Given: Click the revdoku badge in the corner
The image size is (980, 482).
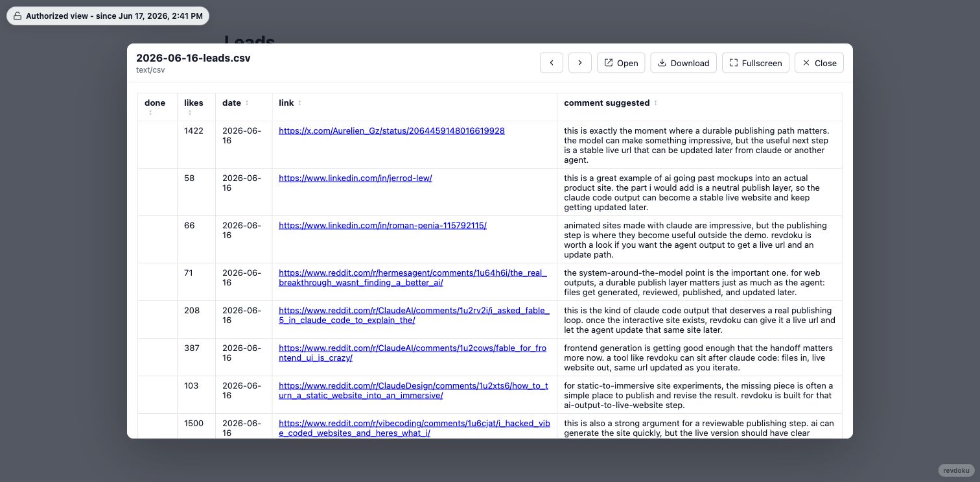Looking at the screenshot, I should 956,470.
